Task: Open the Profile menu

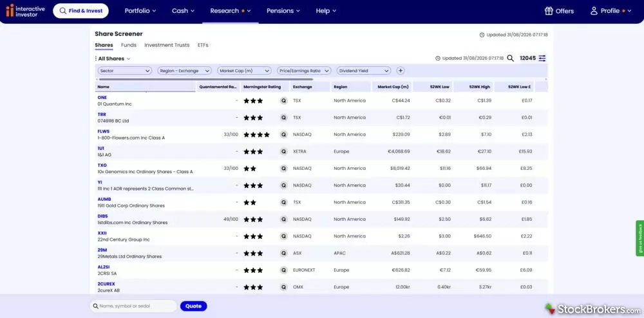Action: click(611, 11)
